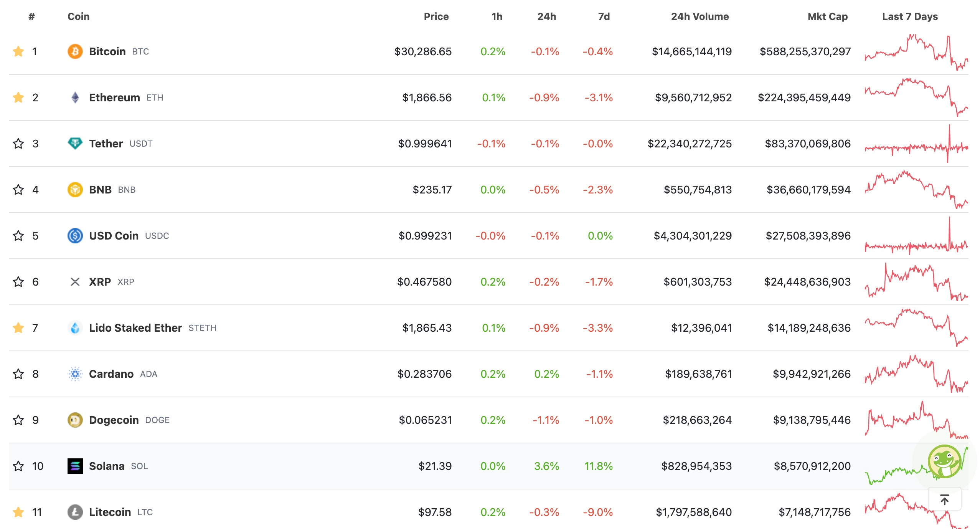This screenshot has height=529, width=980.
Task: Click Bitcoin price $30,286.65
Action: coord(423,51)
